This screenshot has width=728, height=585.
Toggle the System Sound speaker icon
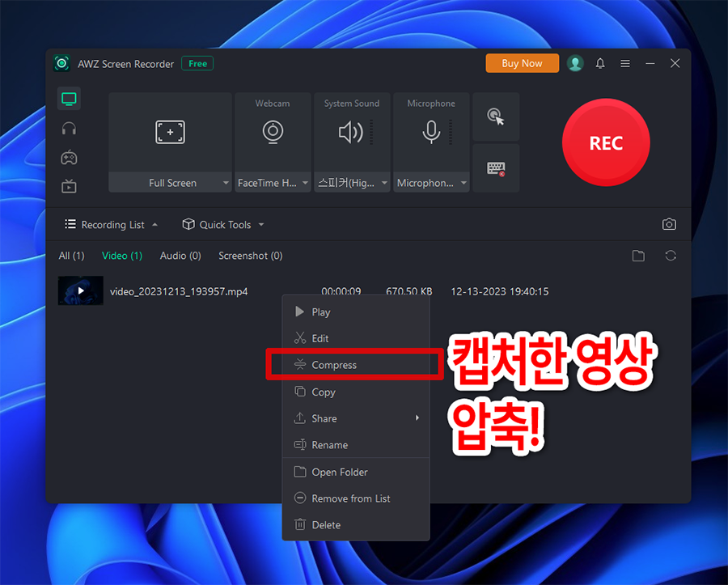350,133
